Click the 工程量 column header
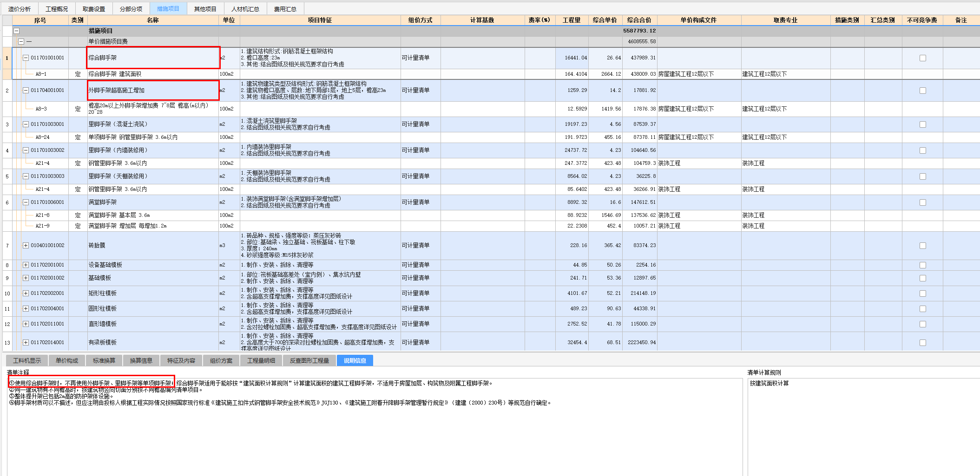Image resolution: width=980 pixels, height=476 pixels. click(572, 20)
